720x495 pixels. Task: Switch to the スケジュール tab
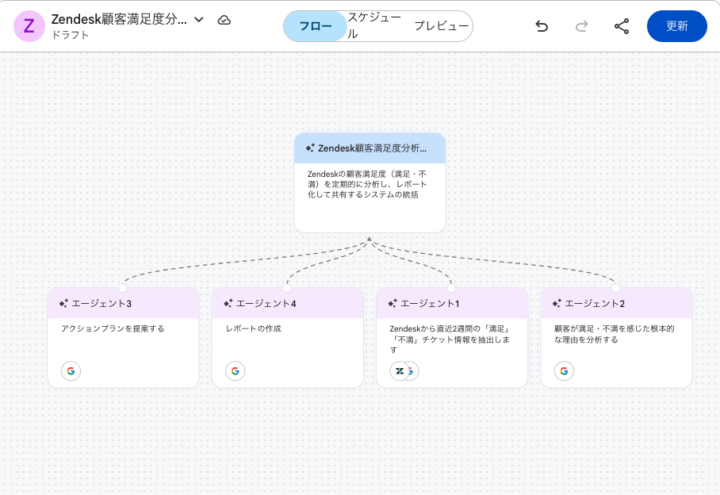pos(377,26)
